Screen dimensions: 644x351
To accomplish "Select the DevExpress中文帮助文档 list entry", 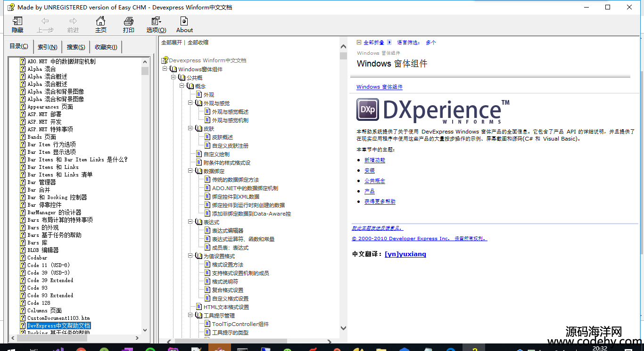I will (58, 326).
